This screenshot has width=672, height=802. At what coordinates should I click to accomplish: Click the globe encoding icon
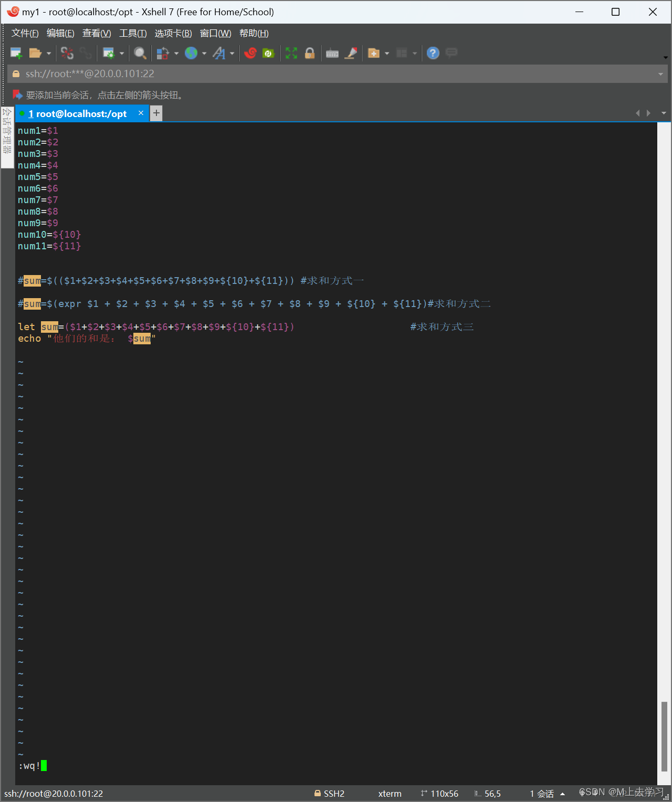click(191, 53)
